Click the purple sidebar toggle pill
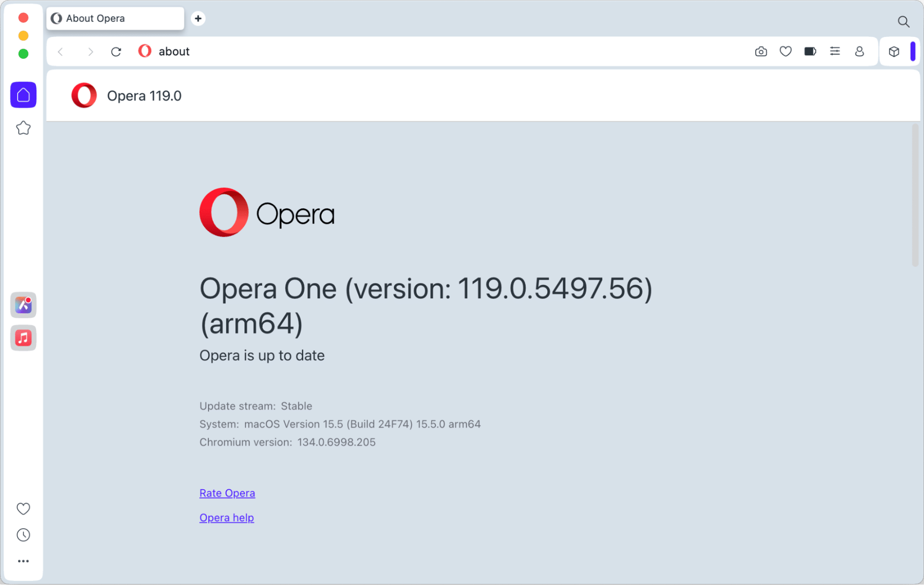The image size is (924, 585). click(913, 51)
